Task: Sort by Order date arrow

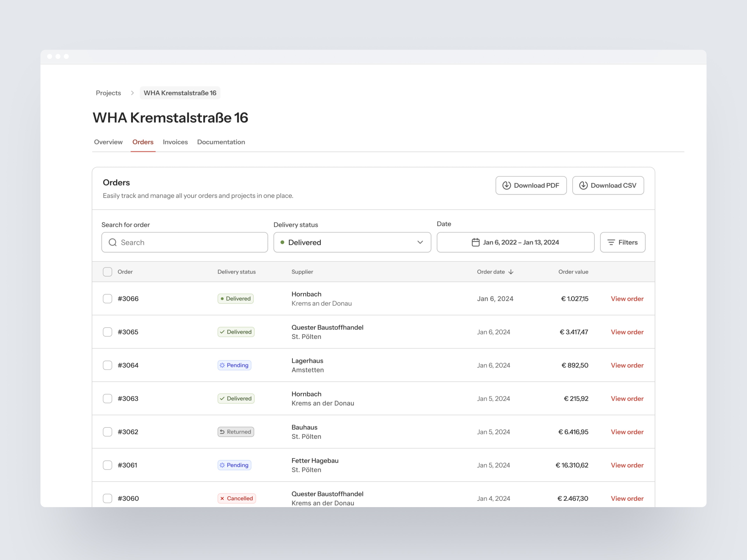Action: coord(511,272)
